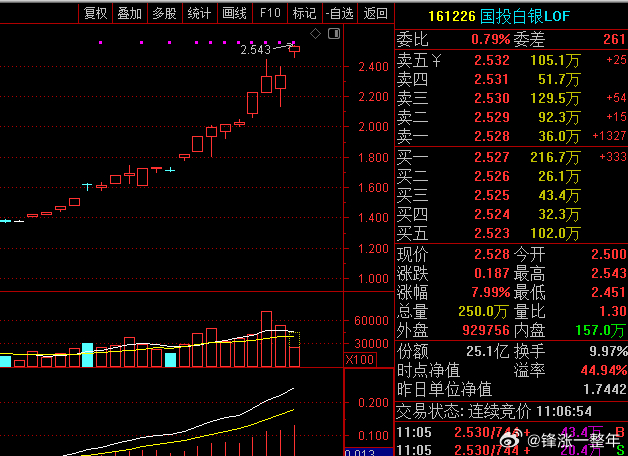Image resolution: width=628 pixels, height=456 pixels.
Task: Select 买四 price 2.524
Action: [x=492, y=214]
